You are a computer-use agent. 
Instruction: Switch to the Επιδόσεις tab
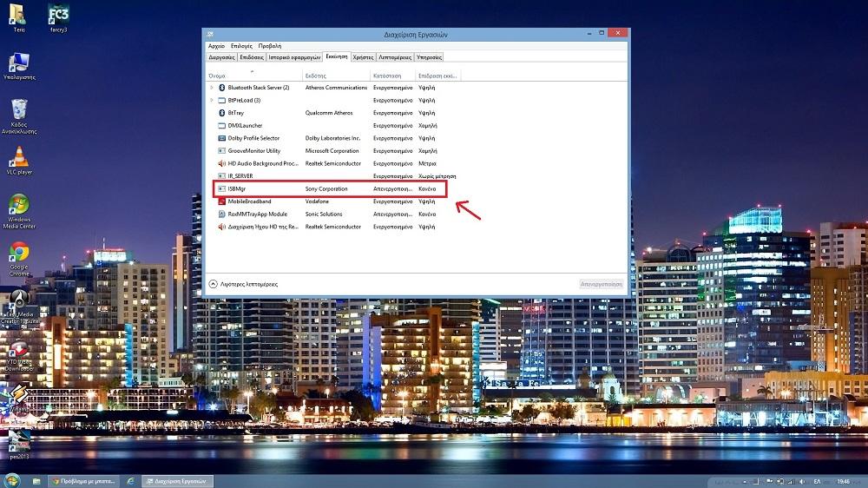(252, 57)
